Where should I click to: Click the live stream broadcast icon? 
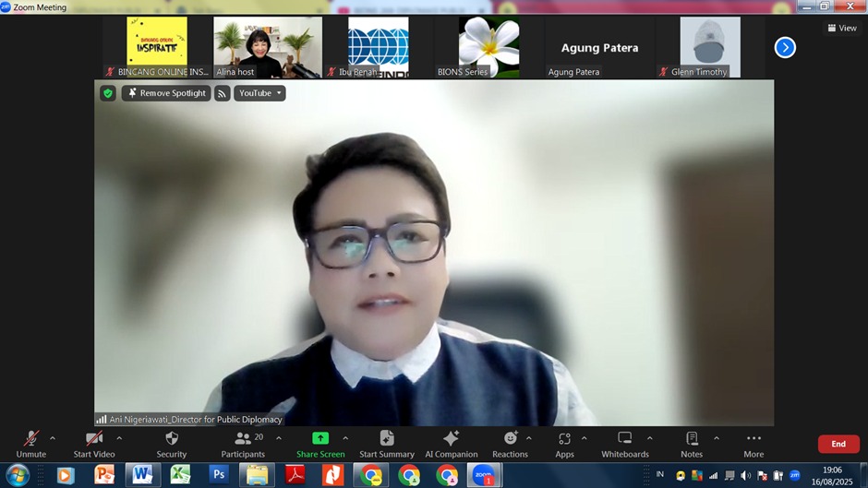coord(223,93)
